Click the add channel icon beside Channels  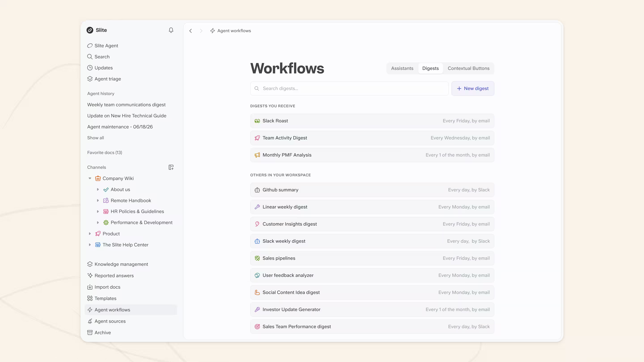click(171, 167)
